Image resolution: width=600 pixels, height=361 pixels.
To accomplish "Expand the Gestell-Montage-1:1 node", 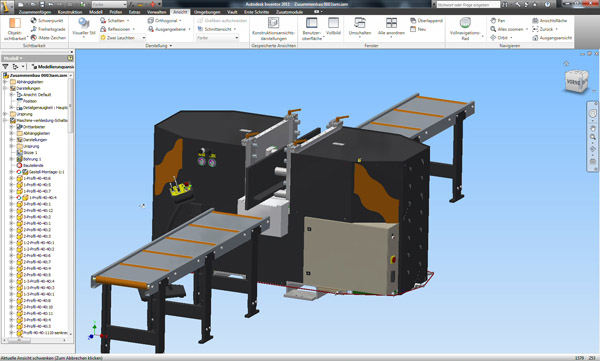I will click(x=11, y=172).
